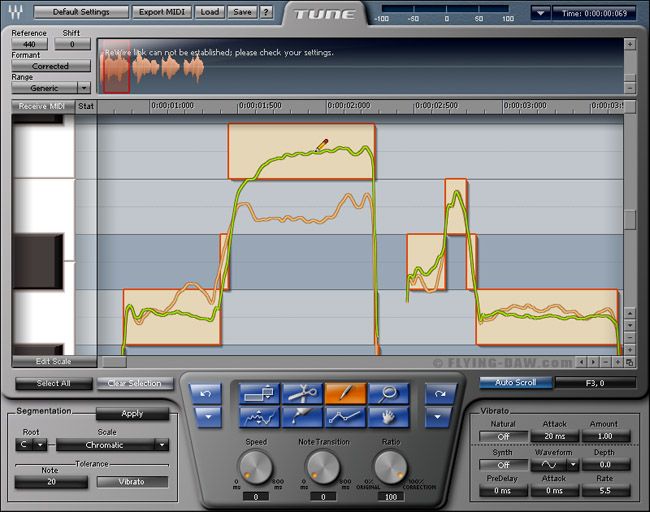Click horizontal zoom in plus under editor
Viewport: 650px width, 512px height.
coord(618,362)
